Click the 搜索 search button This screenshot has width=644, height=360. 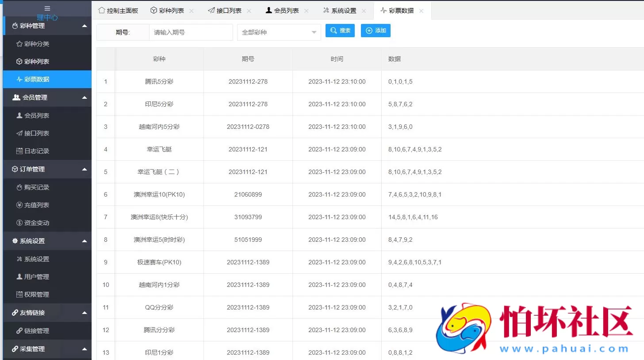(x=340, y=31)
